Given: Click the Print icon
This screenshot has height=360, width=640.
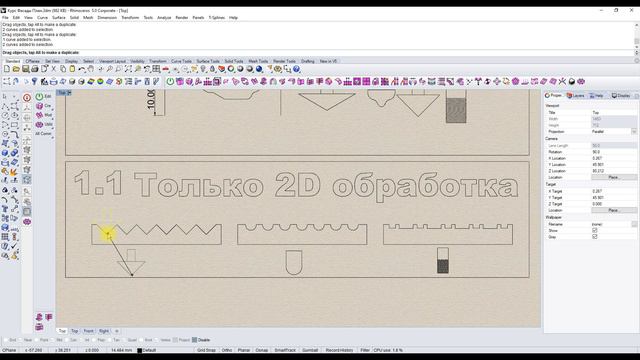Looking at the screenshot, I should point(35,69).
